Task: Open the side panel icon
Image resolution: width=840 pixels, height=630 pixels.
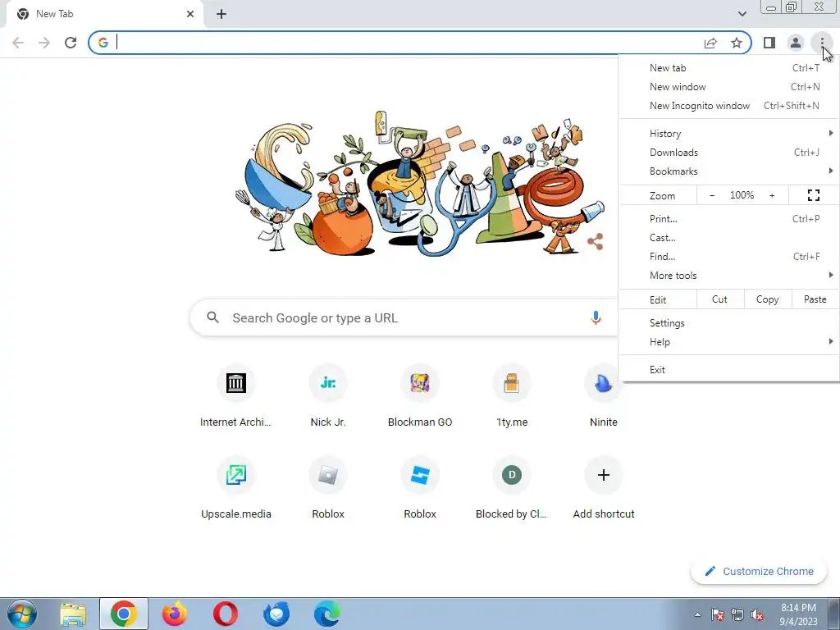Action: pyautogui.click(x=769, y=43)
